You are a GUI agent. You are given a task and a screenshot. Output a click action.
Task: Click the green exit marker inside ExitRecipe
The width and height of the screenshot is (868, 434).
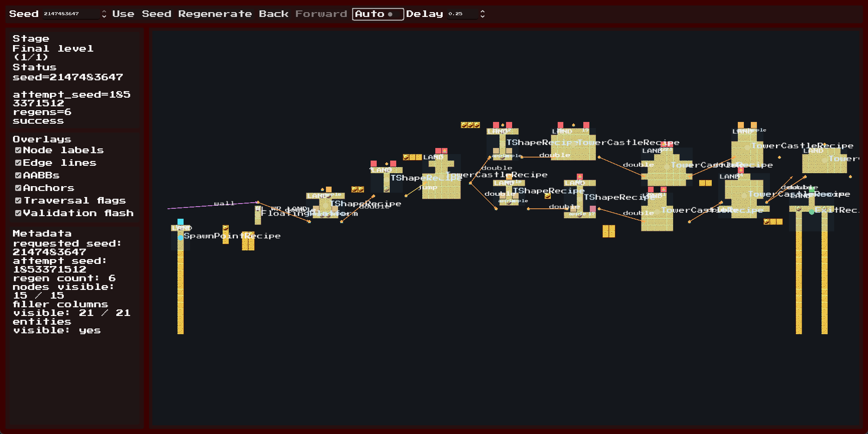[812, 212]
